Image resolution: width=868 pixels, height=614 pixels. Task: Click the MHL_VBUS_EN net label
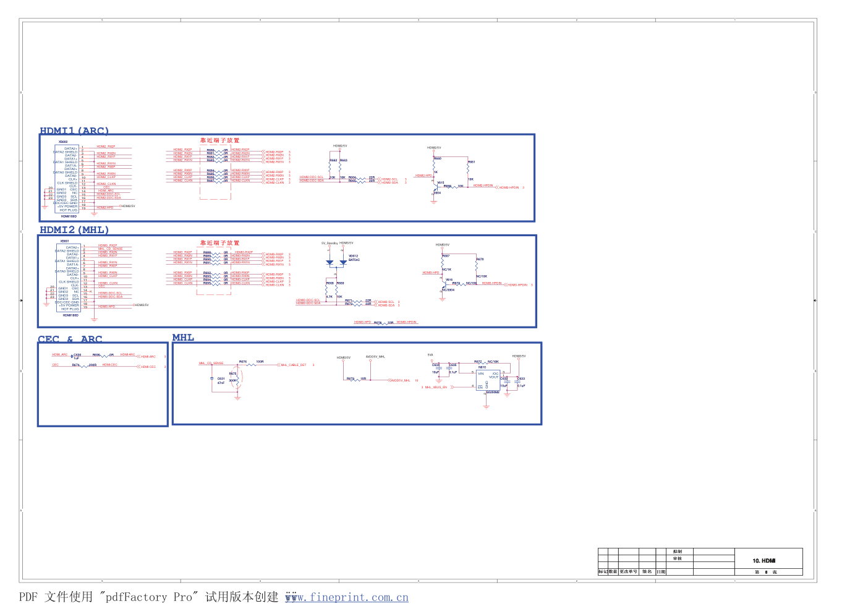tap(436, 387)
